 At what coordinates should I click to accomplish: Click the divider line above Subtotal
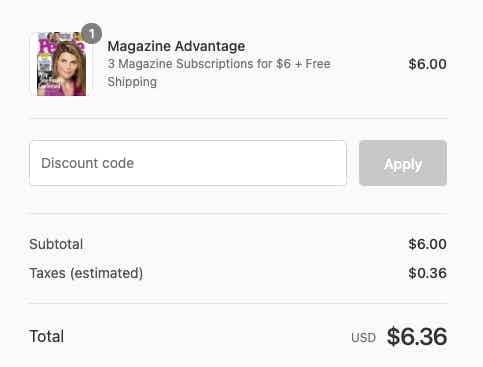click(x=238, y=213)
